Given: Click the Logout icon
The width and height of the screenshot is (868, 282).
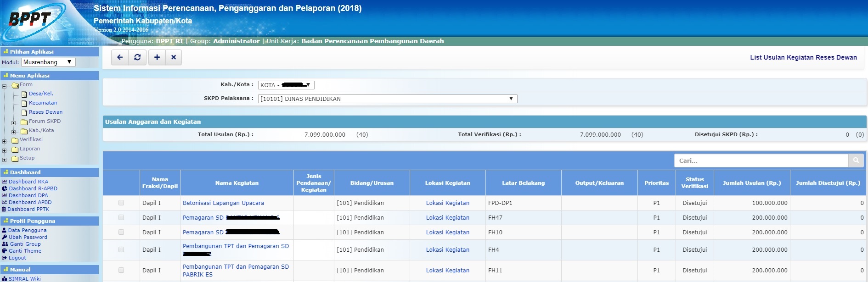Looking at the screenshot, I should 5,258.
